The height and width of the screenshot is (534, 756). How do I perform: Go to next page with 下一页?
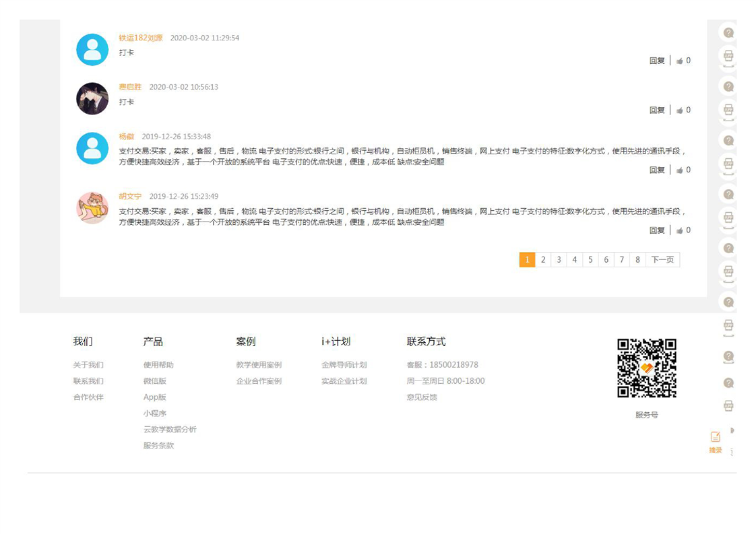pyautogui.click(x=662, y=260)
